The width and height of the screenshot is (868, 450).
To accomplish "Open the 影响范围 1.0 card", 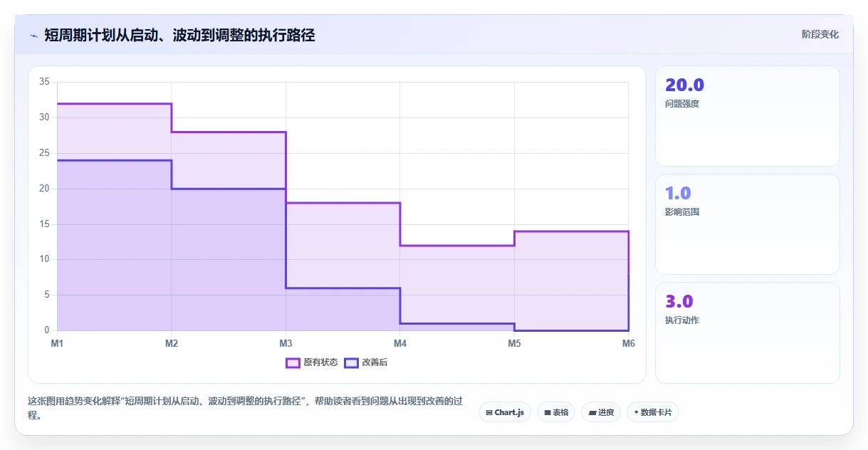I will coord(748,224).
